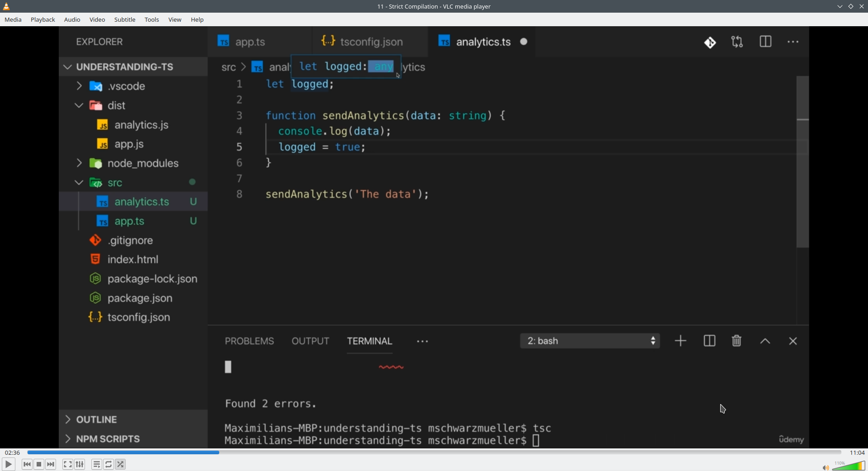Toggle random shuffle playback
Image resolution: width=868 pixels, height=471 pixels.
tap(121, 464)
